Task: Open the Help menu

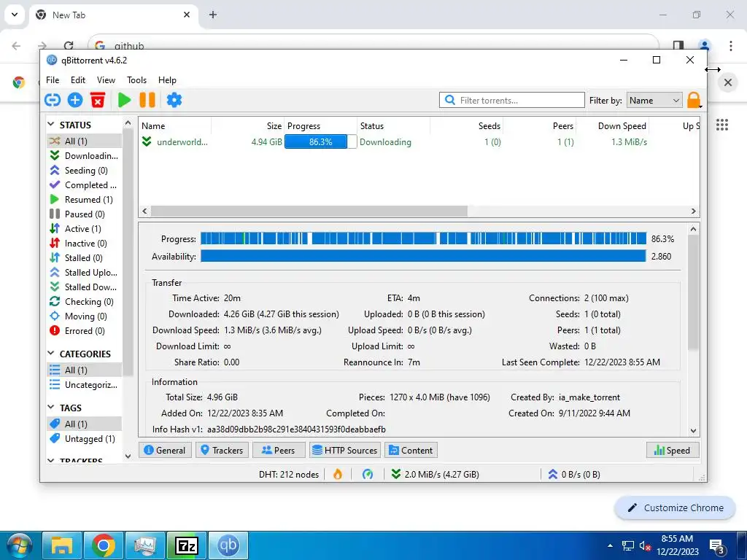Action: tap(167, 80)
